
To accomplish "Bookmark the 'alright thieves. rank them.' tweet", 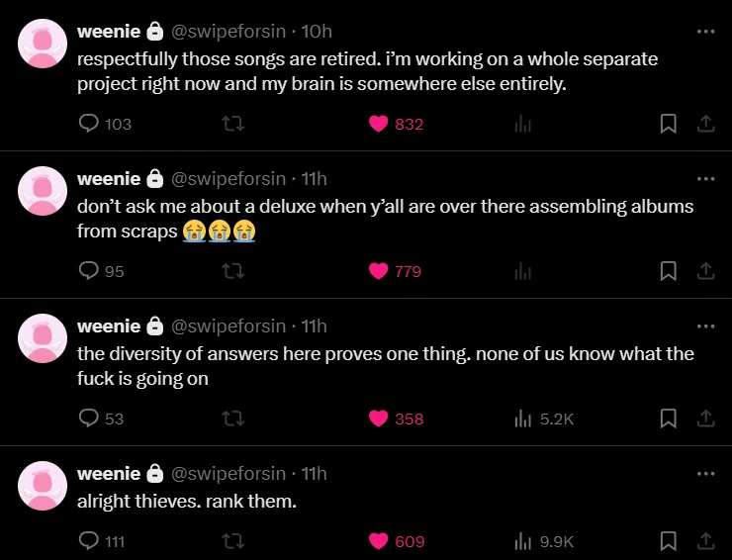I will click(x=668, y=541).
